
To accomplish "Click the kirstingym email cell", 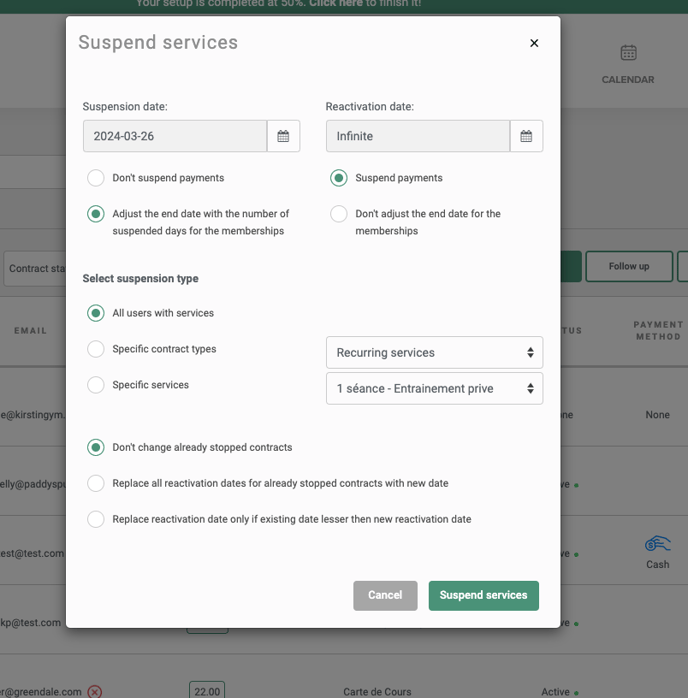I will (x=33, y=415).
